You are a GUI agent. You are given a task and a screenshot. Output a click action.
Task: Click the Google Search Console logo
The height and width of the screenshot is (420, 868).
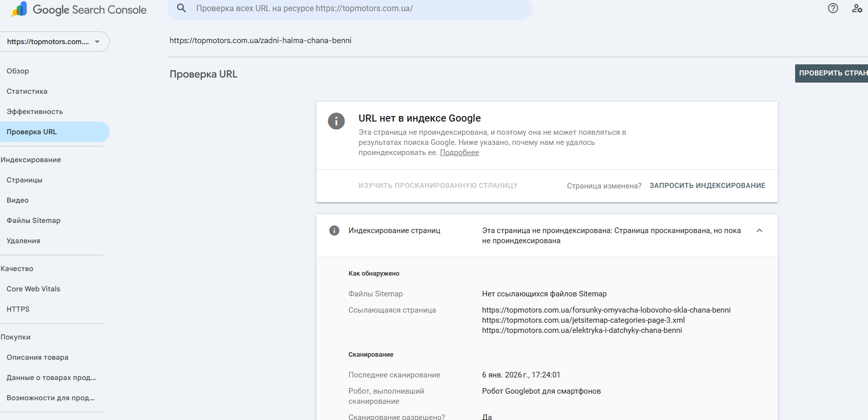[78, 10]
